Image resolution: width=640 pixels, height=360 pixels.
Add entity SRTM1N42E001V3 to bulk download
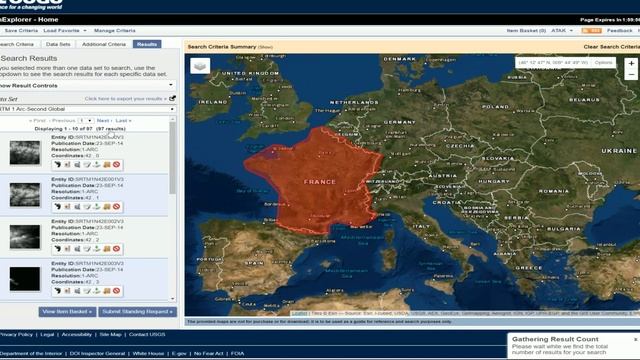107,207
